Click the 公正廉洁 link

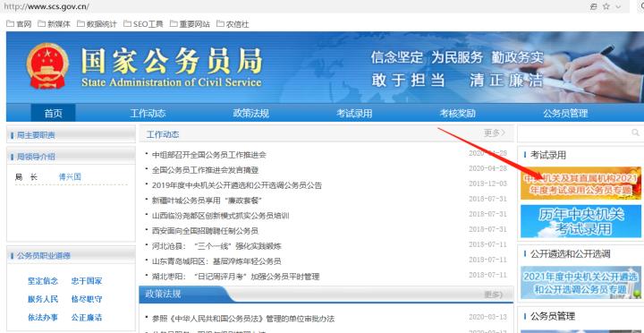pyautogui.click(x=87, y=318)
